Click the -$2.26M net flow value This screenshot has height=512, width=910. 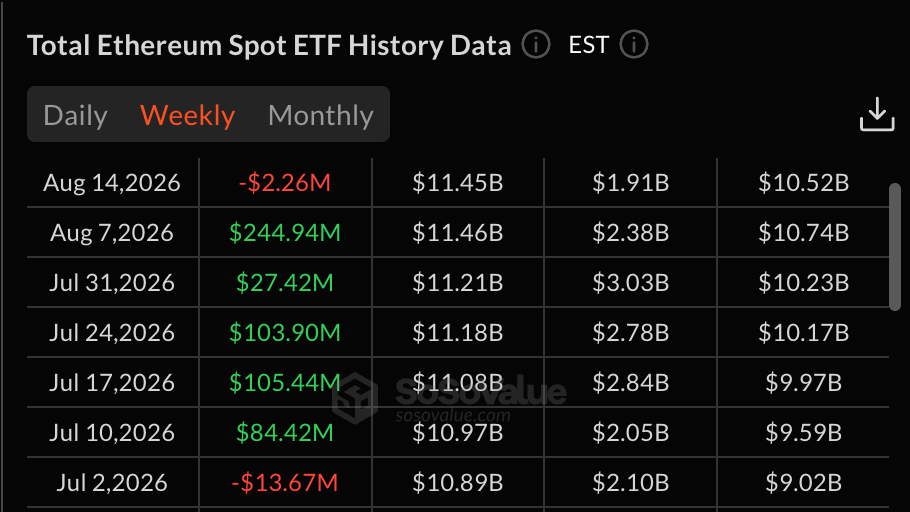pos(284,183)
